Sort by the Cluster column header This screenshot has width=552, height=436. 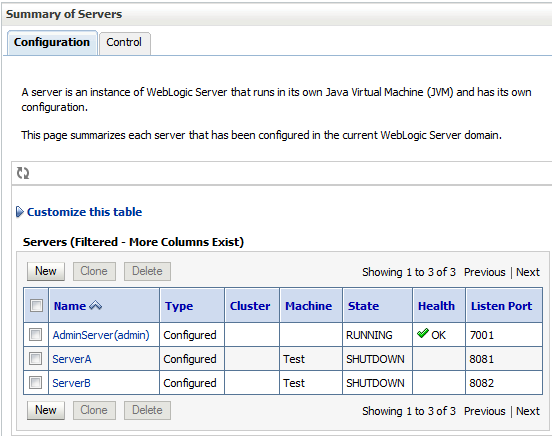coord(250,306)
